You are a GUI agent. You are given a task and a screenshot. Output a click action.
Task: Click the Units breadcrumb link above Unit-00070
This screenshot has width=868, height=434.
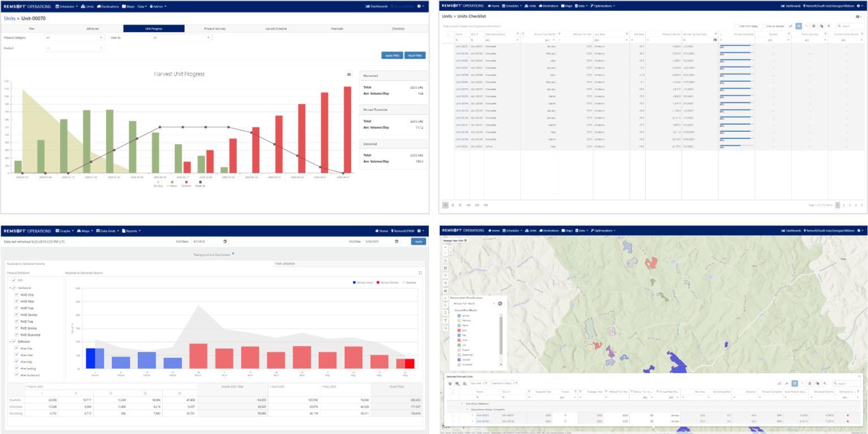(x=10, y=18)
